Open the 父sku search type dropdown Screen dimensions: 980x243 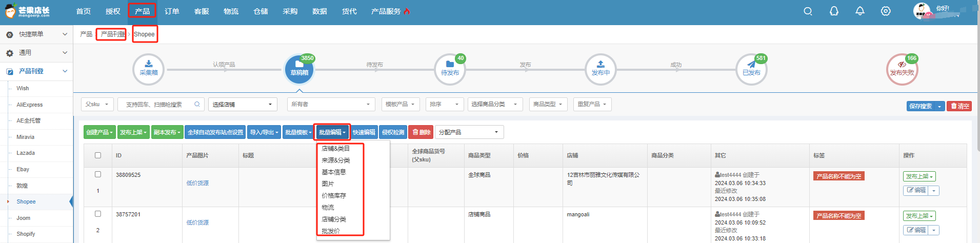pos(97,104)
